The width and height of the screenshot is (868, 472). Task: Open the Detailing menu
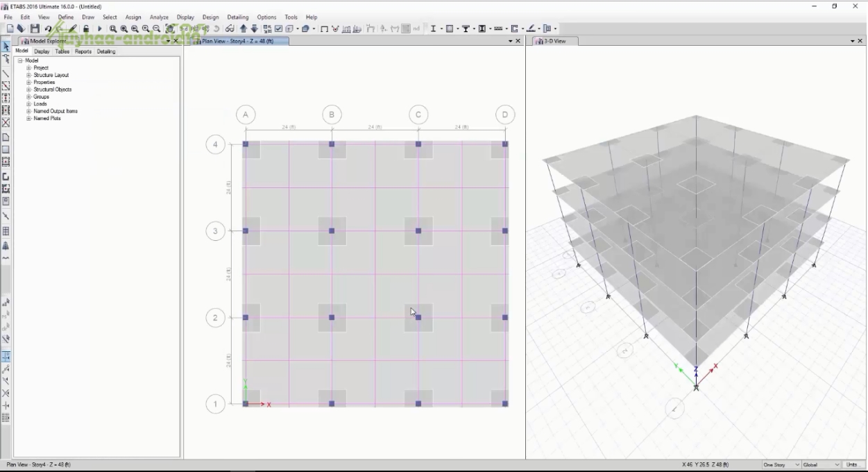(x=238, y=17)
